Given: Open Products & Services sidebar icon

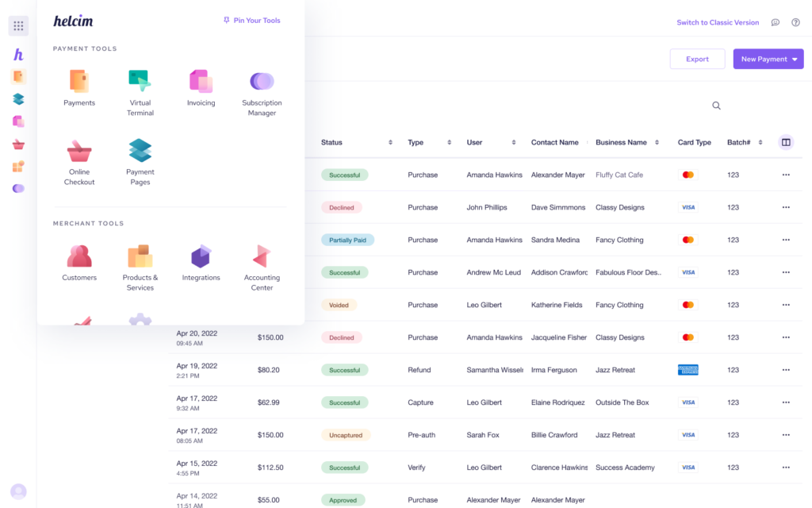Looking at the screenshot, I should [x=18, y=167].
